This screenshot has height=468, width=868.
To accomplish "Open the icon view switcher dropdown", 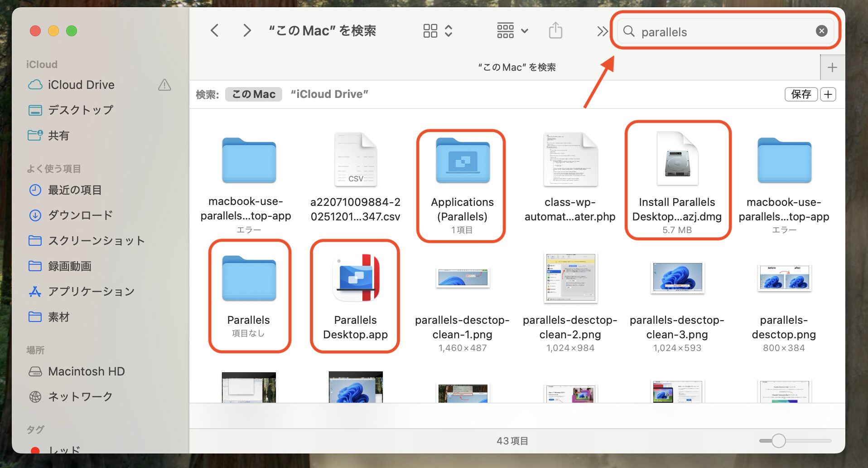I will click(x=437, y=31).
